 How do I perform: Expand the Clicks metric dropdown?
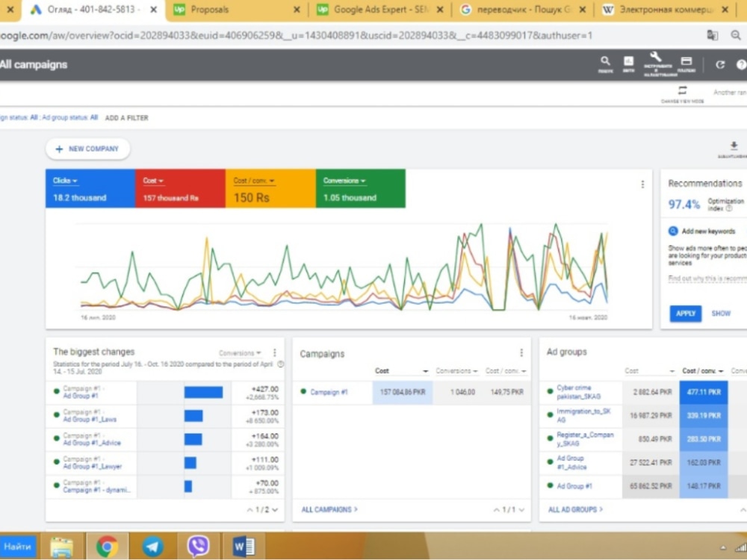[65, 181]
